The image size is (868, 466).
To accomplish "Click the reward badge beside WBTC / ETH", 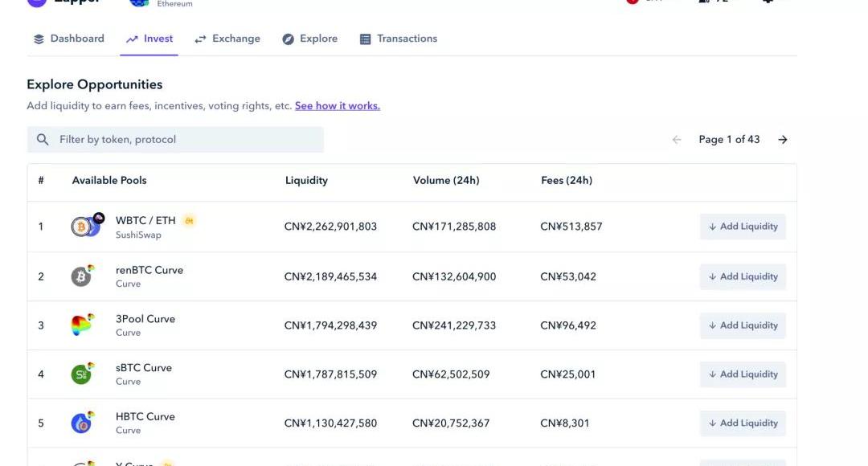I will 190,221.
